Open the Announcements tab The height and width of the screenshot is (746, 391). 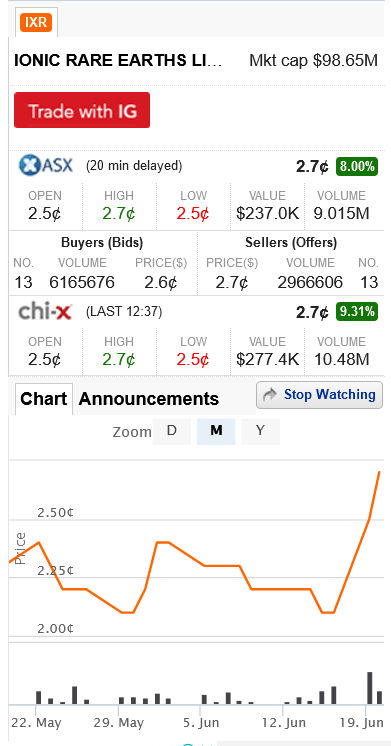pyautogui.click(x=148, y=399)
